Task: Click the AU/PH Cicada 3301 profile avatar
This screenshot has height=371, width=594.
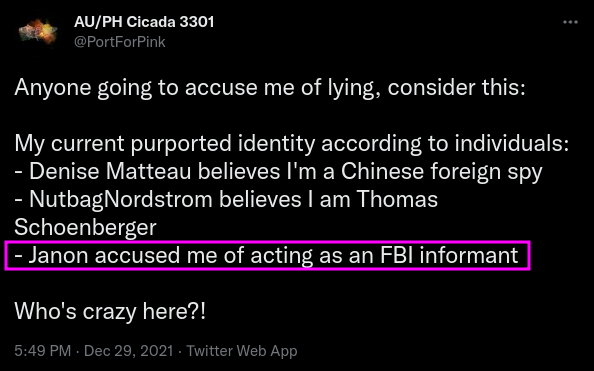Action: [x=38, y=33]
